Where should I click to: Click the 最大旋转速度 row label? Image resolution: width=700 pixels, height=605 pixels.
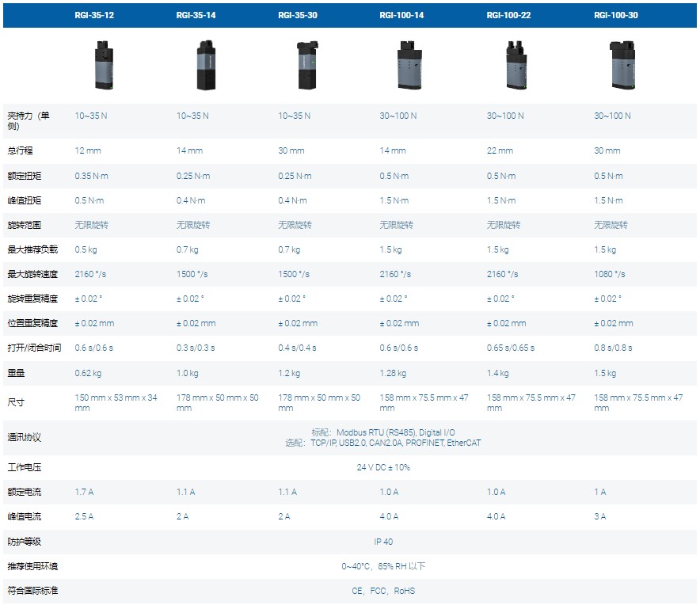click(x=32, y=274)
